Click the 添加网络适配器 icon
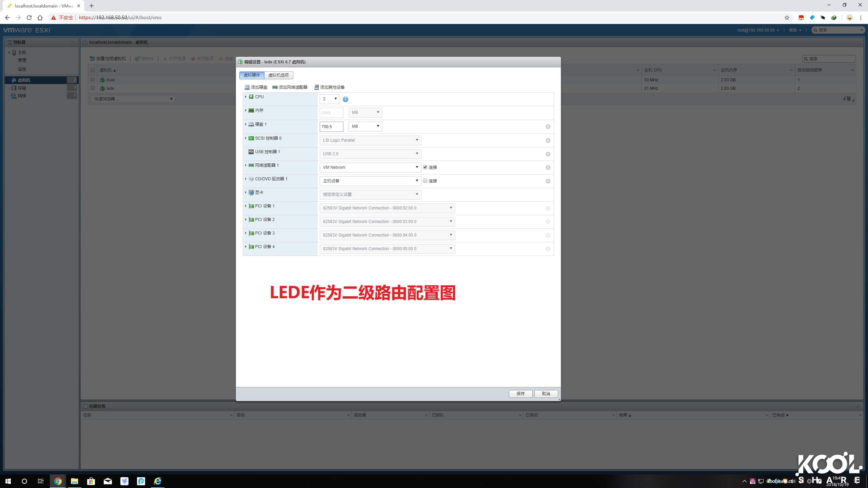This screenshot has width=868, height=488. 275,87
